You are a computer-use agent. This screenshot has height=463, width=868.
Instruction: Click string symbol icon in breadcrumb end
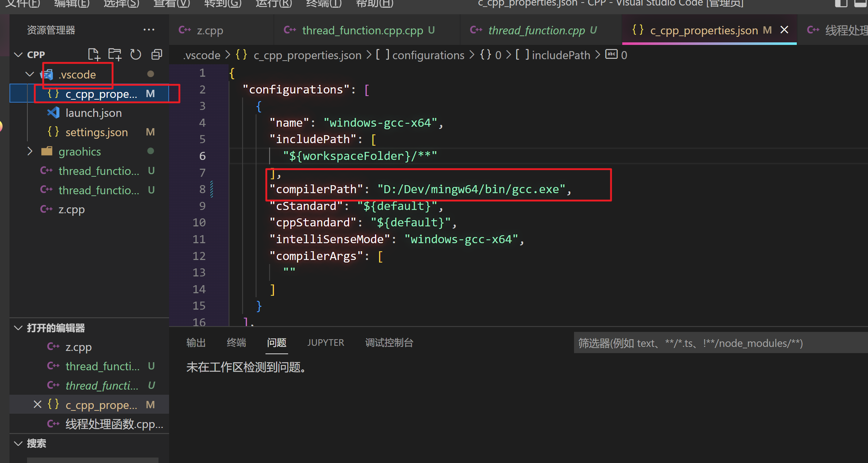[x=611, y=55]
